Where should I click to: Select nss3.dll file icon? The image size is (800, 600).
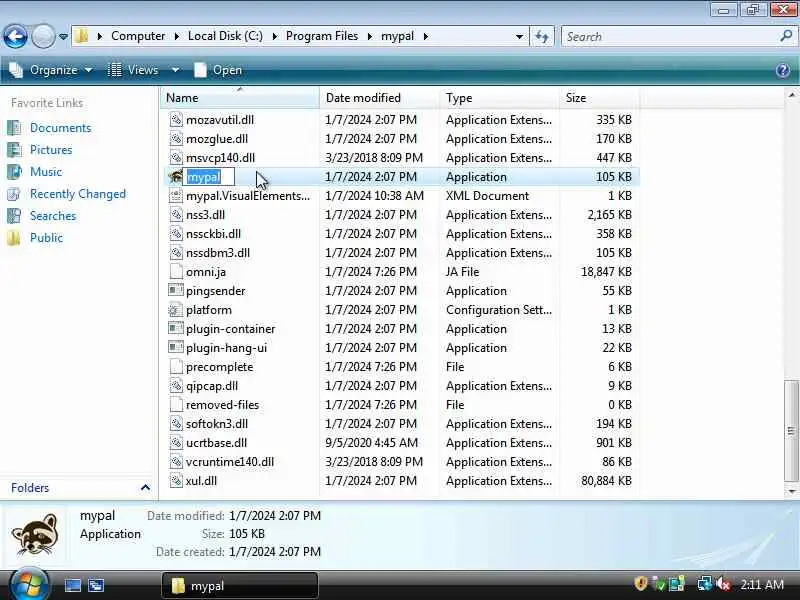(176, 214)
